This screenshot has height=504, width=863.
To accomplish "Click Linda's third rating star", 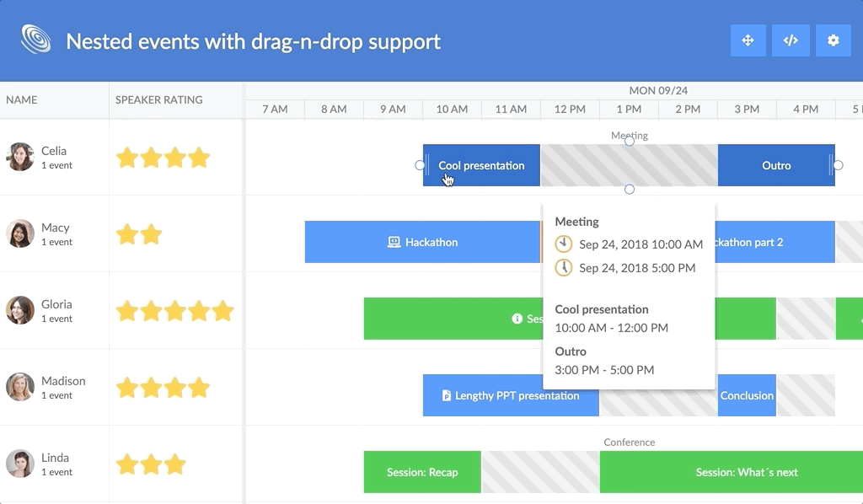I will click(x=175, y=464).
